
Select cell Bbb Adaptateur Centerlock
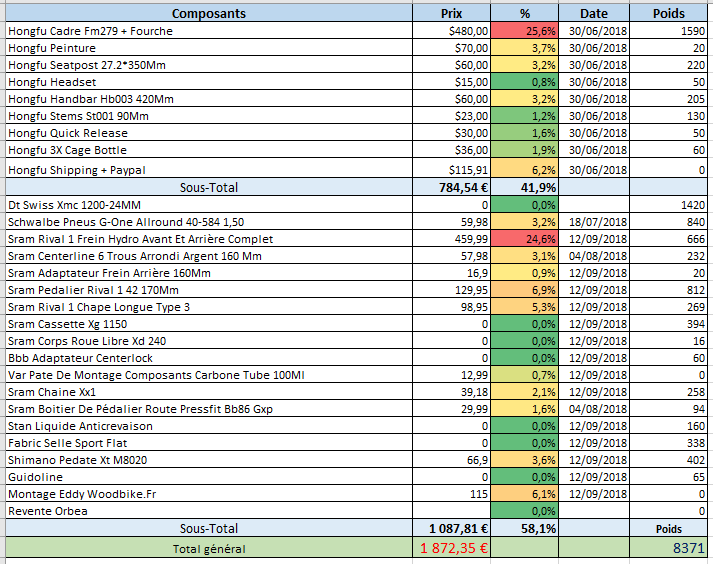point(209,358)
